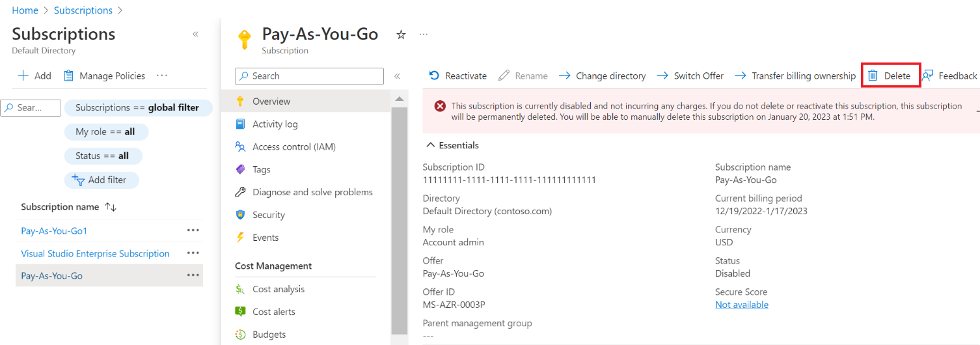This screenshot has width=980, height=345.
Task: Click the Change directory arrow icon
Action: pos(564,76)
